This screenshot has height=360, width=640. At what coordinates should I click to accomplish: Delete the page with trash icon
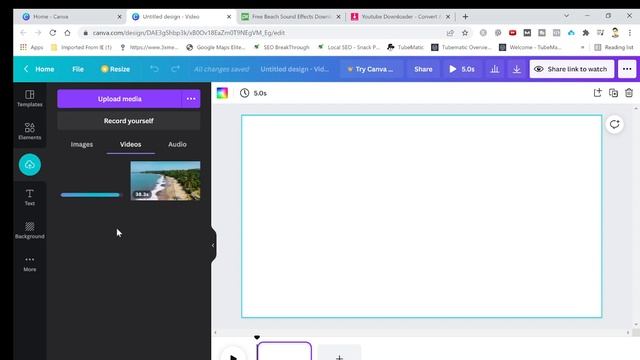click(x=629, y=93)
